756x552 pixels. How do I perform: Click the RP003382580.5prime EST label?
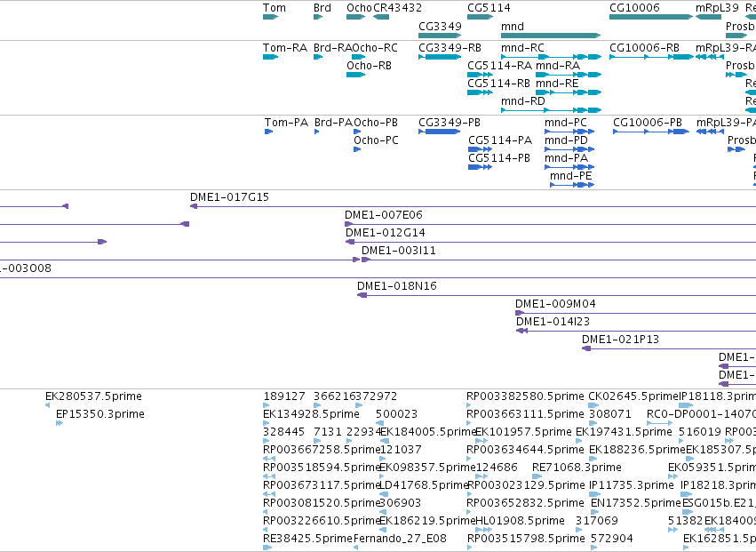coord(525,396)
